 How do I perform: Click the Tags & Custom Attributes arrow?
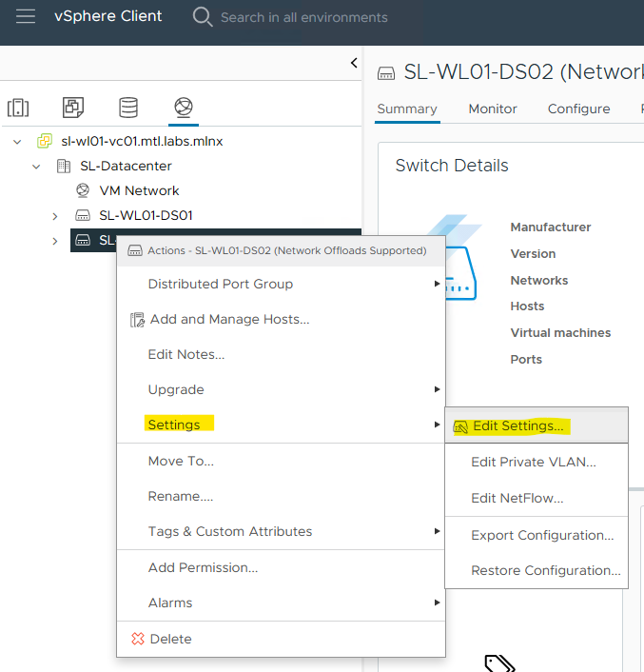437,531
